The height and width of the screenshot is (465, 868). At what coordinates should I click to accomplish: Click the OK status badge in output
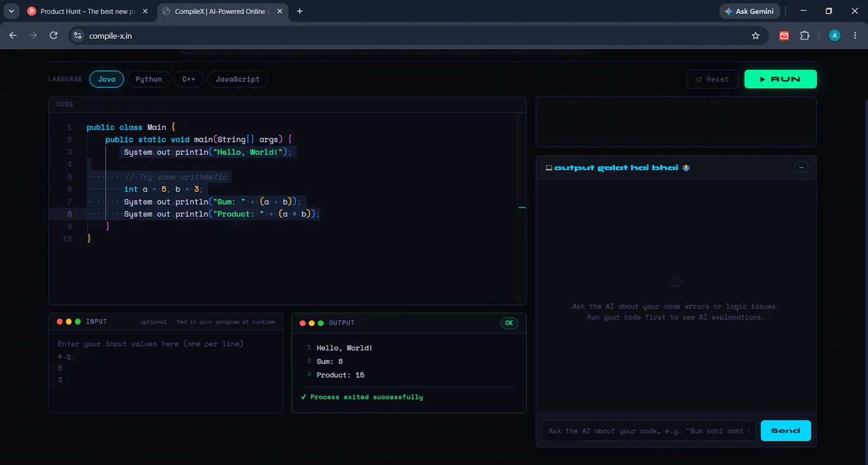click(509, 323)
